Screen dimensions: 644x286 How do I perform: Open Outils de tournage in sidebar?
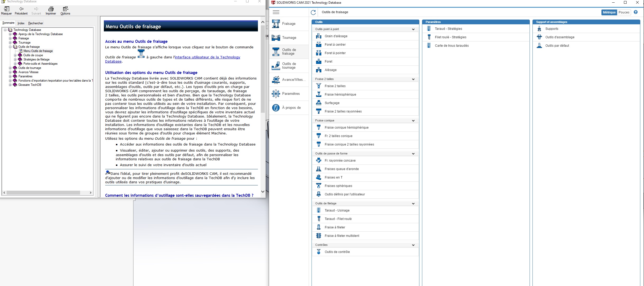tap(289, 66)
